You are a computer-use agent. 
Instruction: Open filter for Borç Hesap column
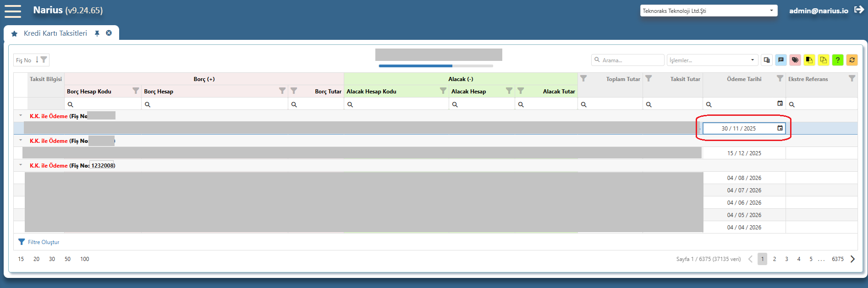pyautogui.click(x=282, y=91)
